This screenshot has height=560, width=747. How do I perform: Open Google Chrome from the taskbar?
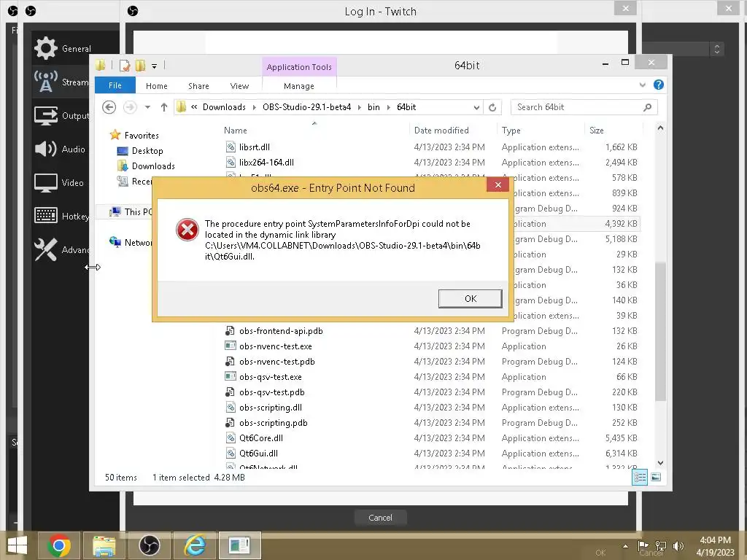(x=59, y=545)
